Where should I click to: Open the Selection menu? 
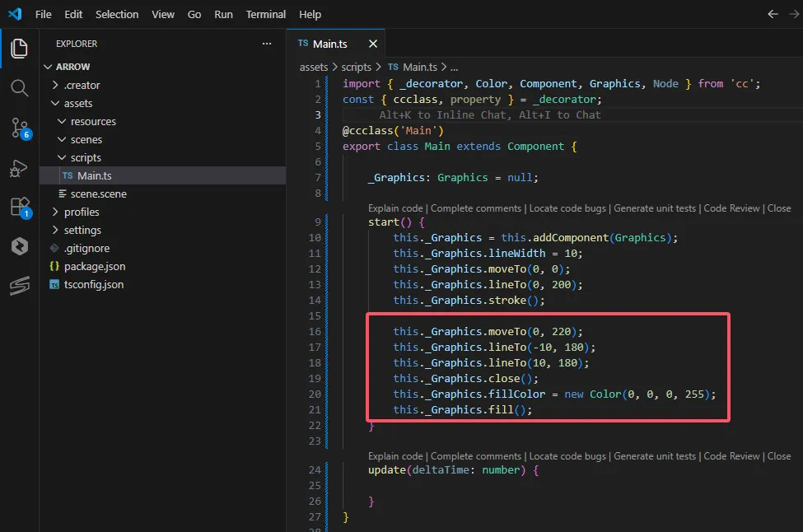pos(117,14)
